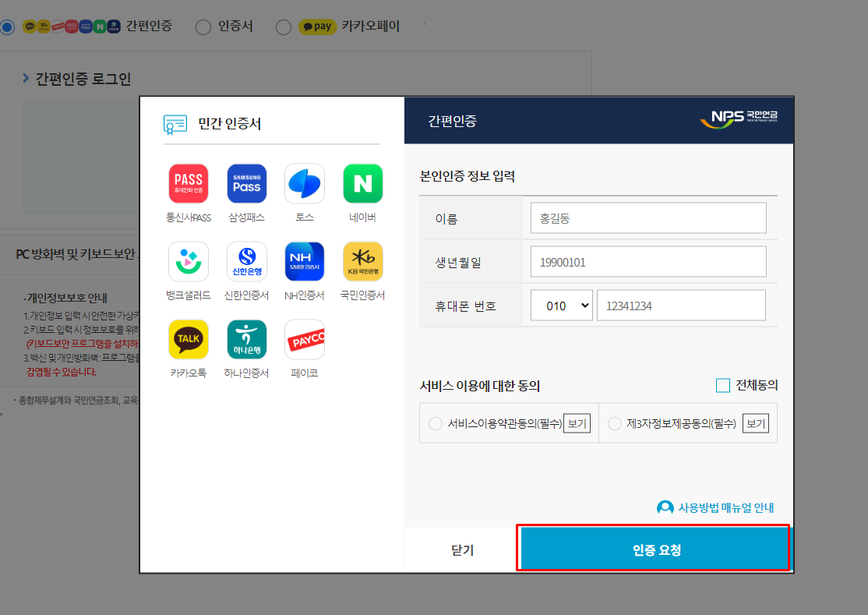Click the phone number input field

pyautogui.click(x=682, y=305)
